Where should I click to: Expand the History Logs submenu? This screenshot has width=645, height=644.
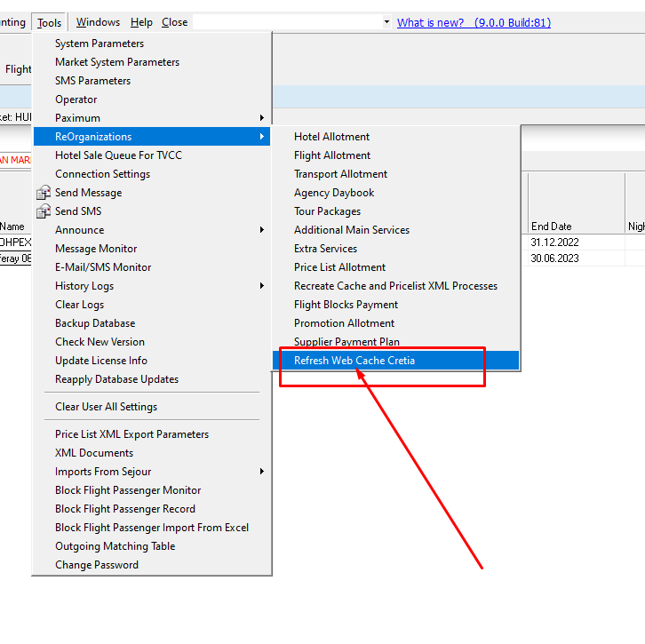pyautogui.click(x=262, y=286)
